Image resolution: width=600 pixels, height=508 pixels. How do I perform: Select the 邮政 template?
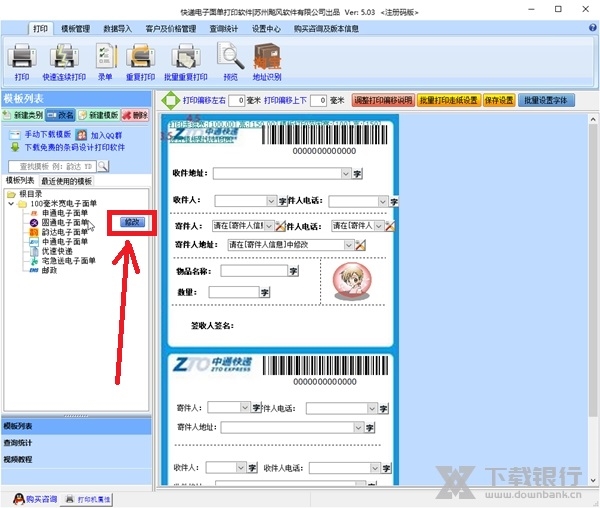point(49,270)
